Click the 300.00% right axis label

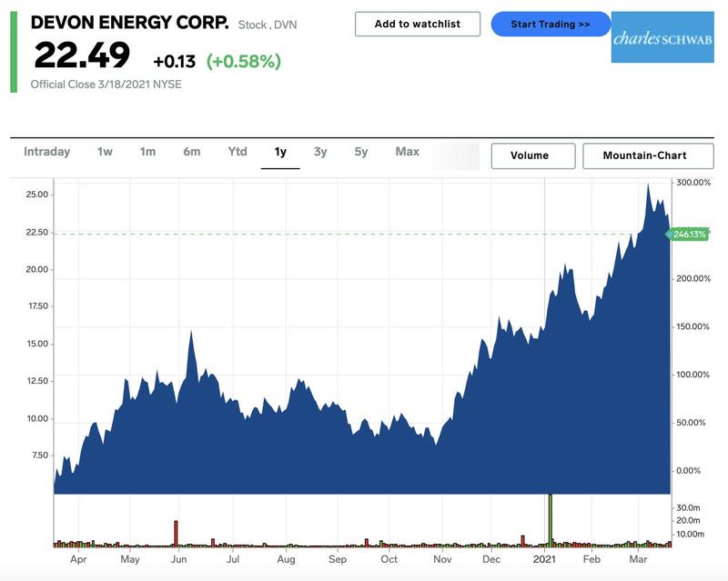[693, 183]
